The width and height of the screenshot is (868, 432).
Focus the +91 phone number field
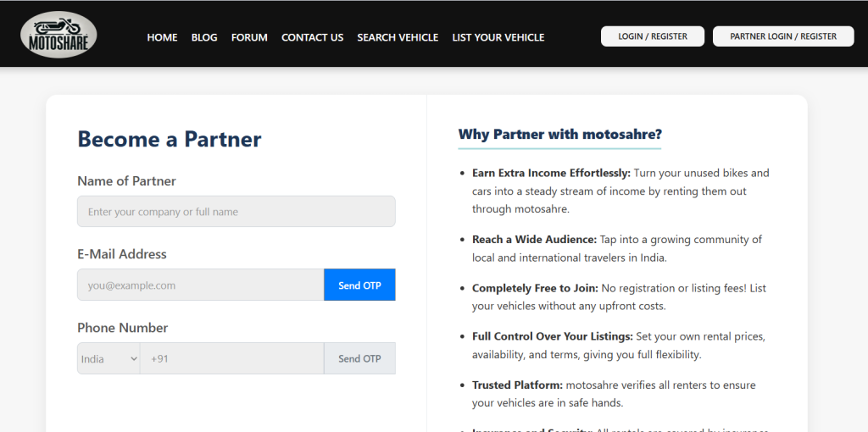click(x=232, y=358)
